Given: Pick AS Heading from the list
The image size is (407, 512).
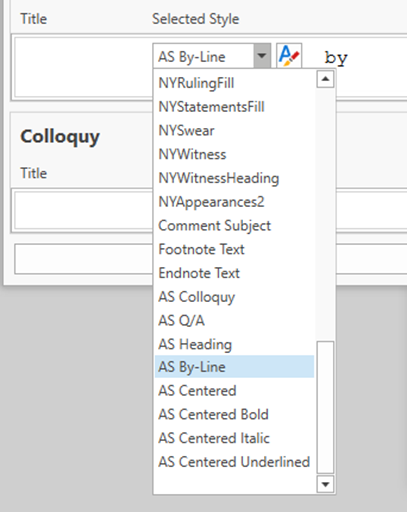Looking at the screenshot, I should 235,344.
